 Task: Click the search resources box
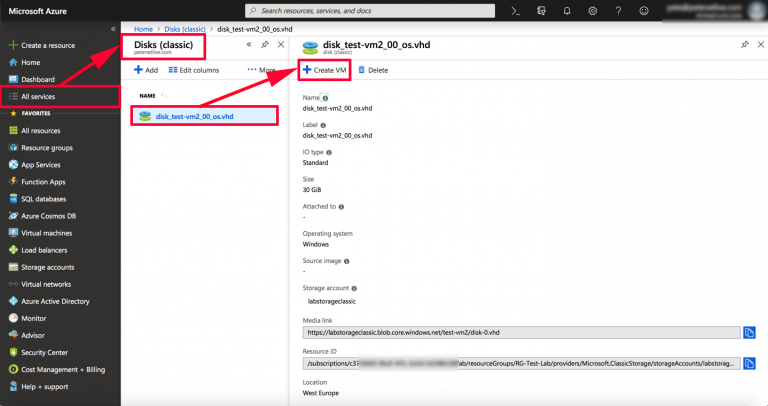(x=370, y=10)
